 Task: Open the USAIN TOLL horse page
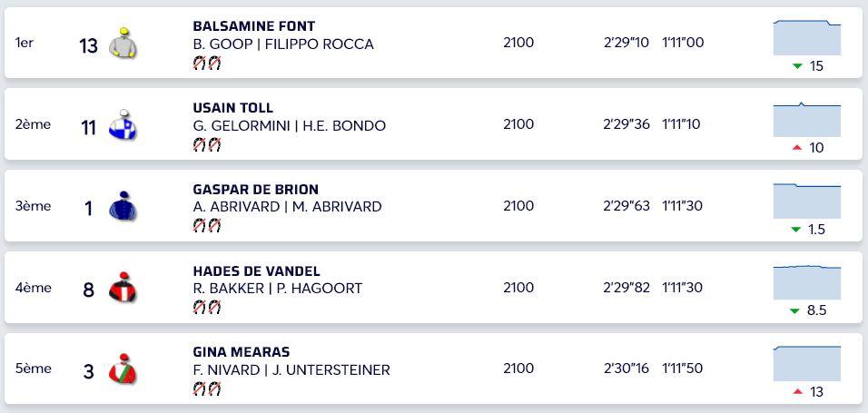coord(233,108)
